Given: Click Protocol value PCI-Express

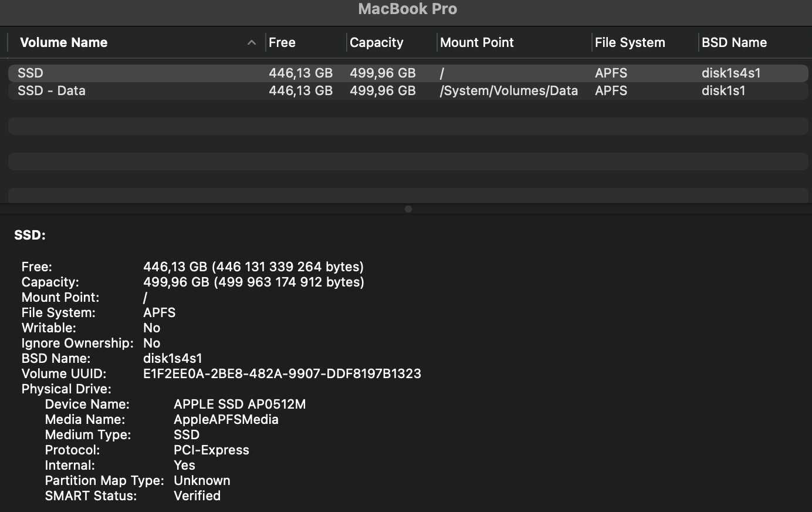Looking at the screenshot, I should pos(211,450).
